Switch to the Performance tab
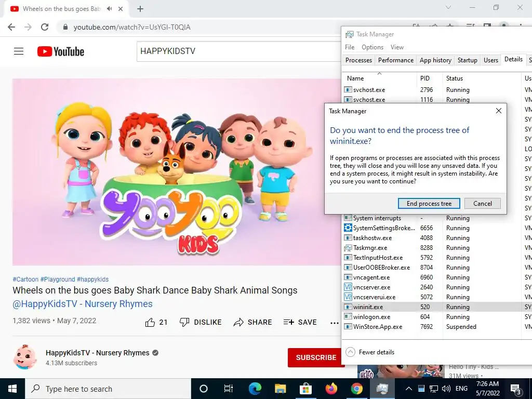Viewport: 532px width, 399px height. (395, 60)
